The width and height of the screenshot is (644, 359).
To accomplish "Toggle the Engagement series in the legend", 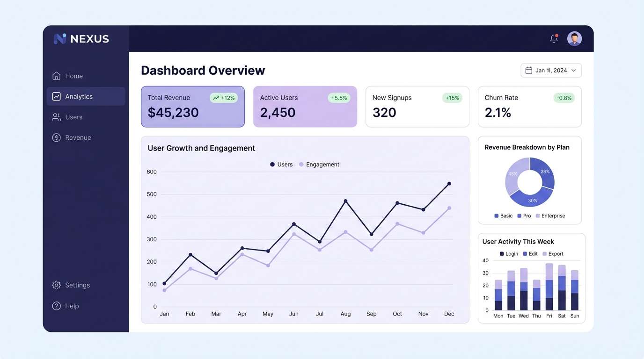I will tap(319, 164).
